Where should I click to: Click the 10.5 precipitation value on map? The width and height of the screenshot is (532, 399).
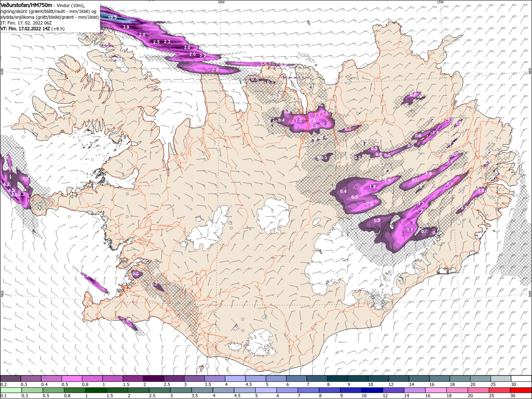coord(112,17)
